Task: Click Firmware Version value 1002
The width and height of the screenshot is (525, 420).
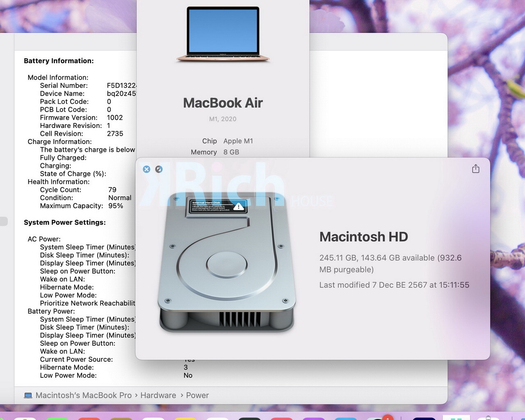Action: 115,117
